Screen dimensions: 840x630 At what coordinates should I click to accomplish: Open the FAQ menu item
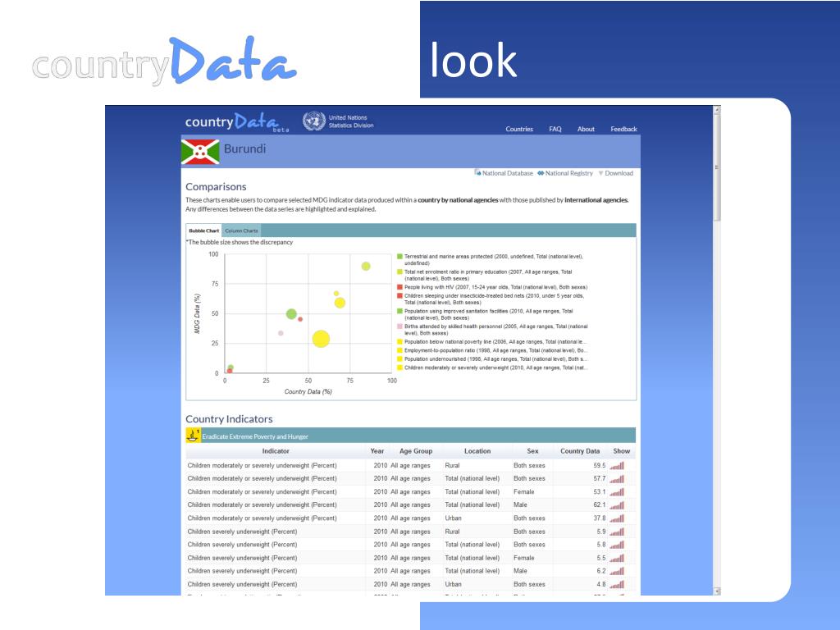click(555, 129)
